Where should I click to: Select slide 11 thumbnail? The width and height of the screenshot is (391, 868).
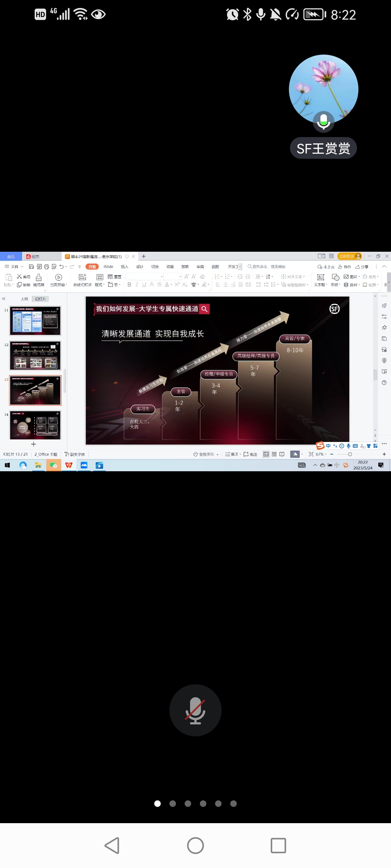(35, 321)
